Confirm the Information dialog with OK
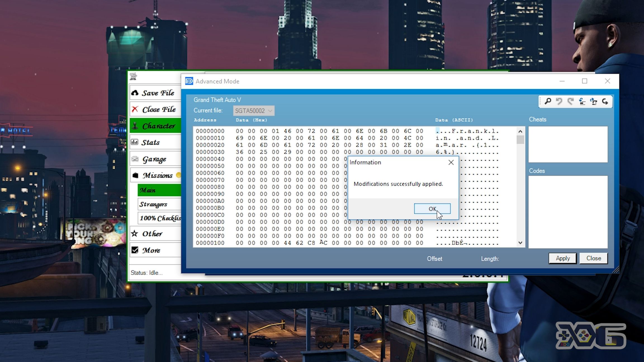Viewport: 644px width, 362px height. pyautogui.click(x=432, y=209)
